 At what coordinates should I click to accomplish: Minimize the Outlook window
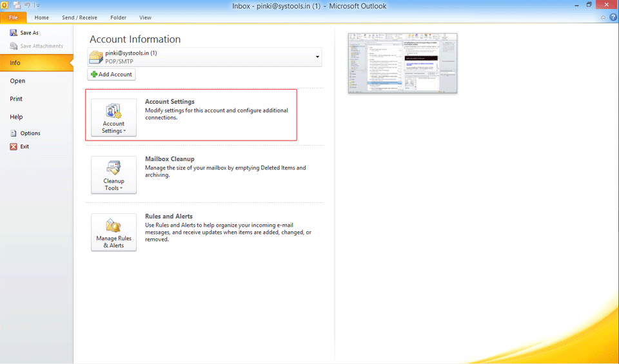coord(576,5)
